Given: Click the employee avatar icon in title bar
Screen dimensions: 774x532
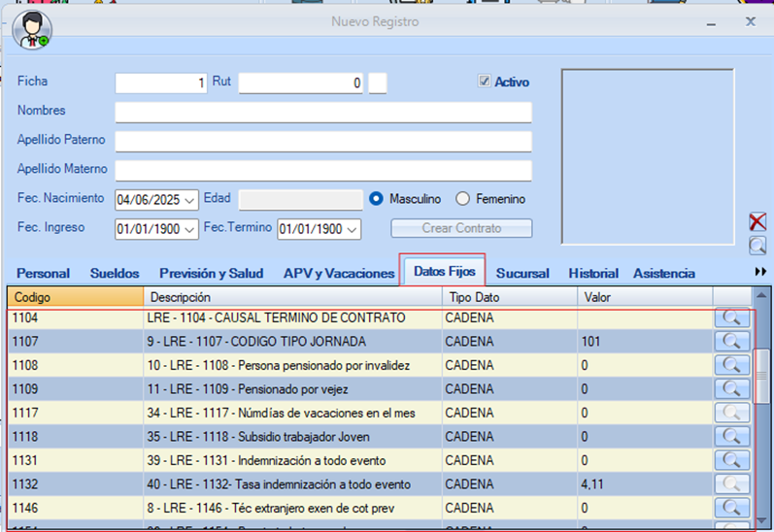Looking at the screenshot, I should pyautogui.click(x=31, y=30).
